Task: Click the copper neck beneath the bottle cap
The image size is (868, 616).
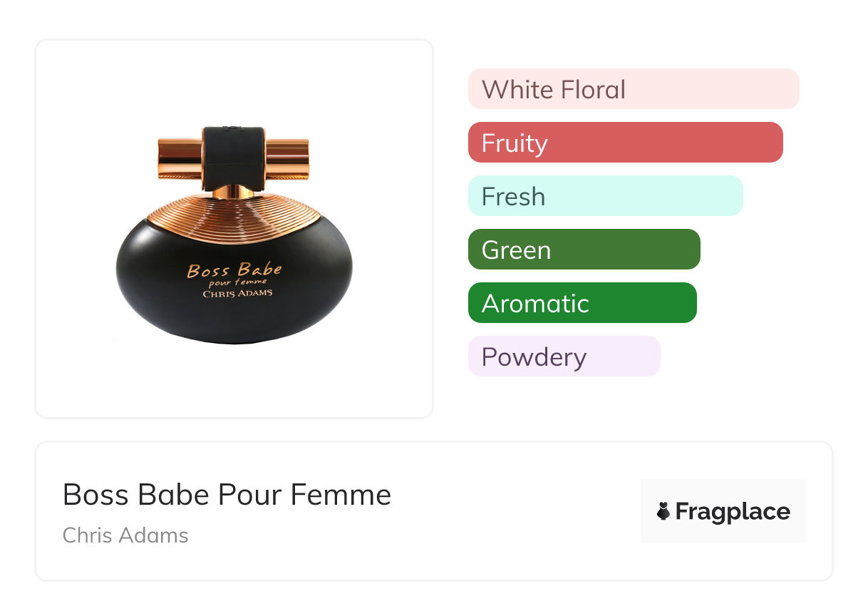Action: click(x=234, y=192)
